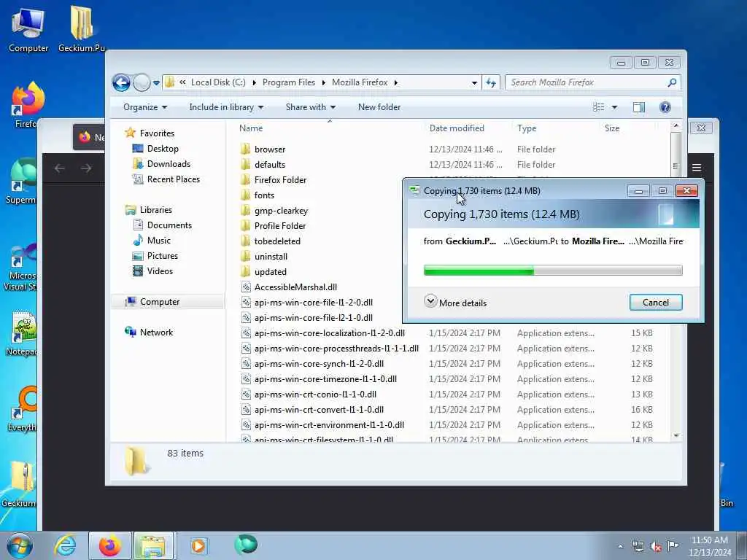Screen dimensions: 747x560
Task: Open the Windows Start button
Action: click(20, 545)
